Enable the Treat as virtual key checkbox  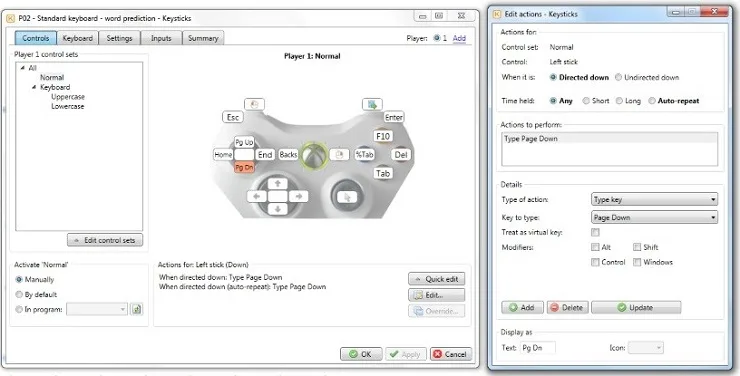pos(595,232)
